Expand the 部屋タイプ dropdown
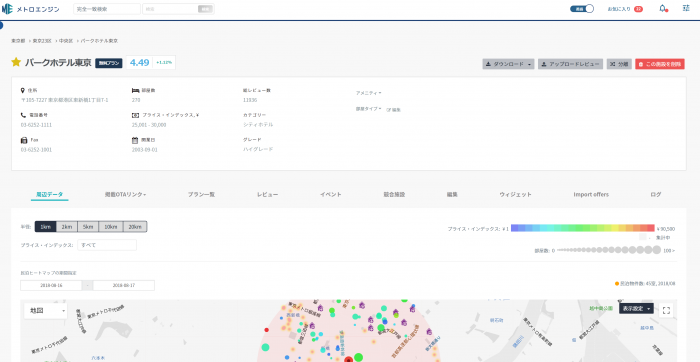The height and width of the screenshot is (362, 700). 368,109
